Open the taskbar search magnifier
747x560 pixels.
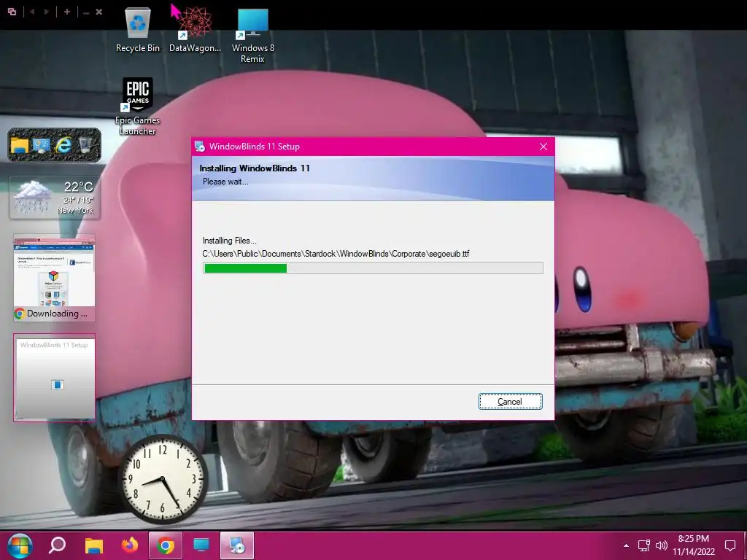click(57, 545)
